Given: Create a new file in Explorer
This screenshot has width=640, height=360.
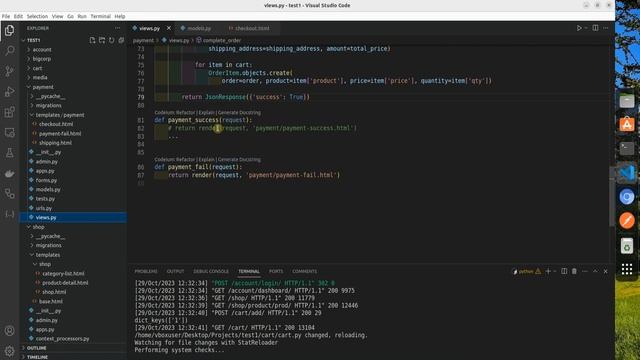Looking at the screenshot, I should click(x=92, y=40).
